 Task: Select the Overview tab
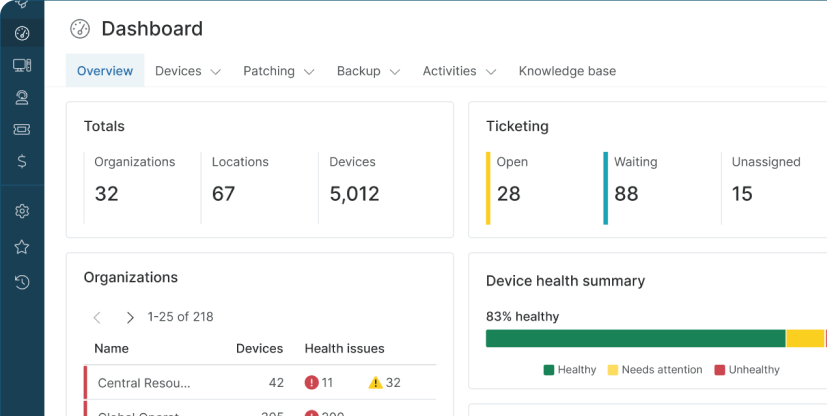click(105, 71)
